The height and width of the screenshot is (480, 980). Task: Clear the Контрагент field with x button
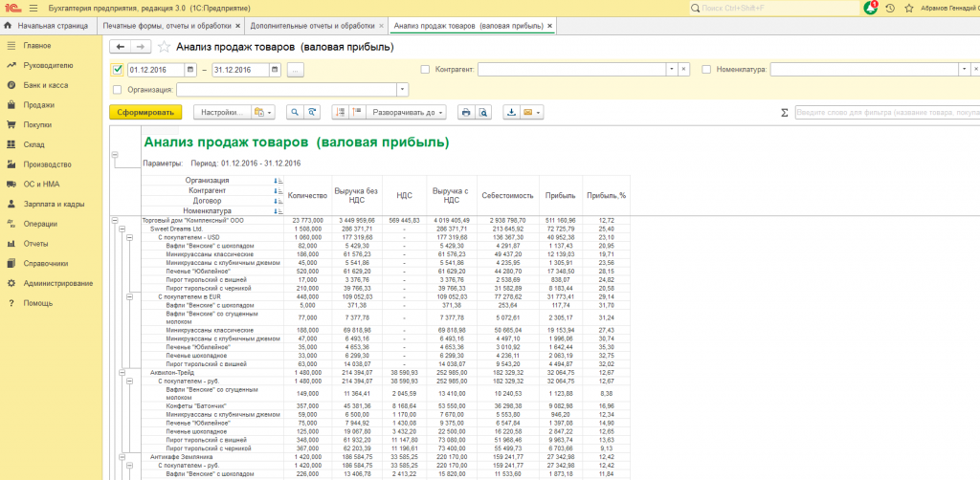pos(683,69)
